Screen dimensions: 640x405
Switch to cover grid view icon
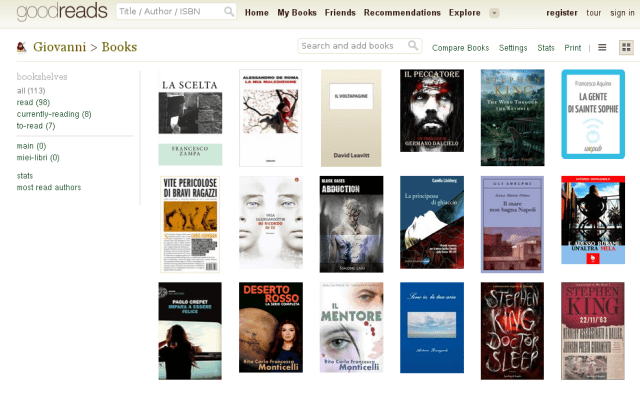click(626, 47)
